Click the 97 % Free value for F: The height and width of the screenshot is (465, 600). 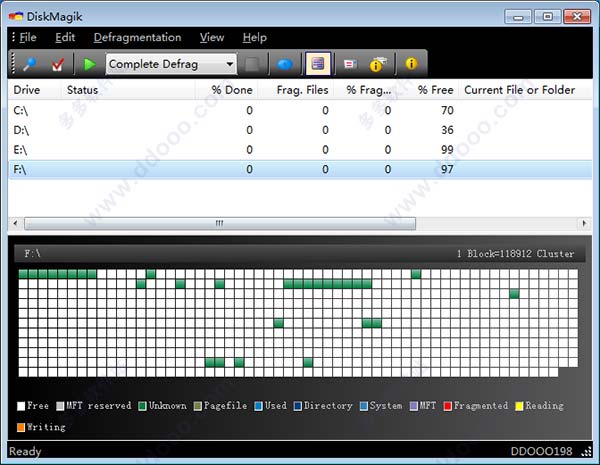point(447,169)
